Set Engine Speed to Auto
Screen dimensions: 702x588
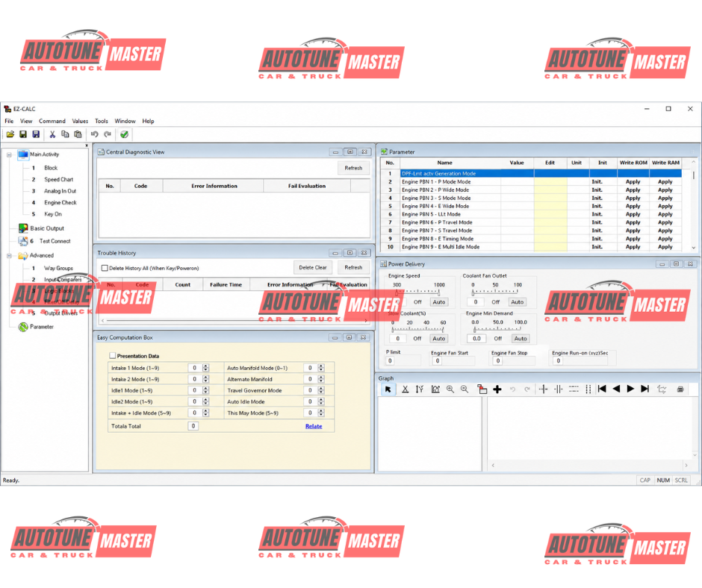439,302
